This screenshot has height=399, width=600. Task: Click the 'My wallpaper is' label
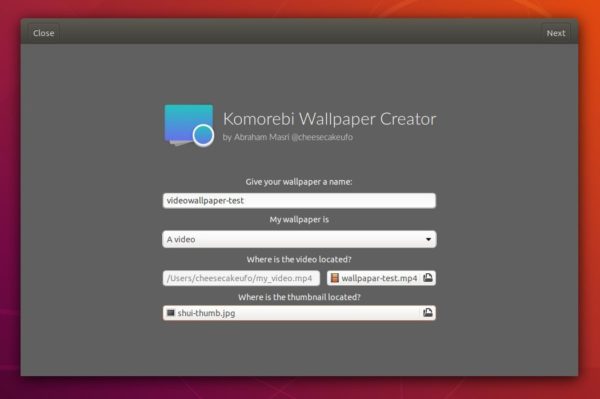click(x=299, y=220)
